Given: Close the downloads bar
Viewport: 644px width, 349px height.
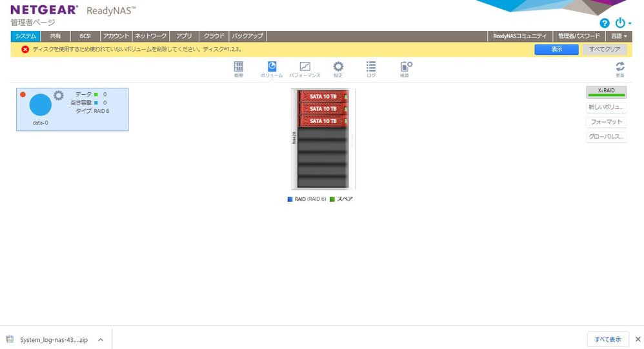Looking at the screenshot, I should (638, 339).
